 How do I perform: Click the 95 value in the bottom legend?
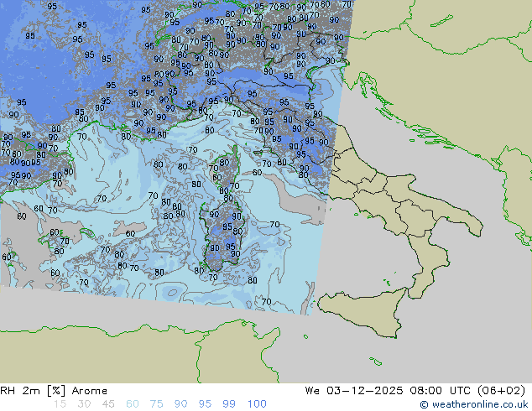(x=205, y=404)
